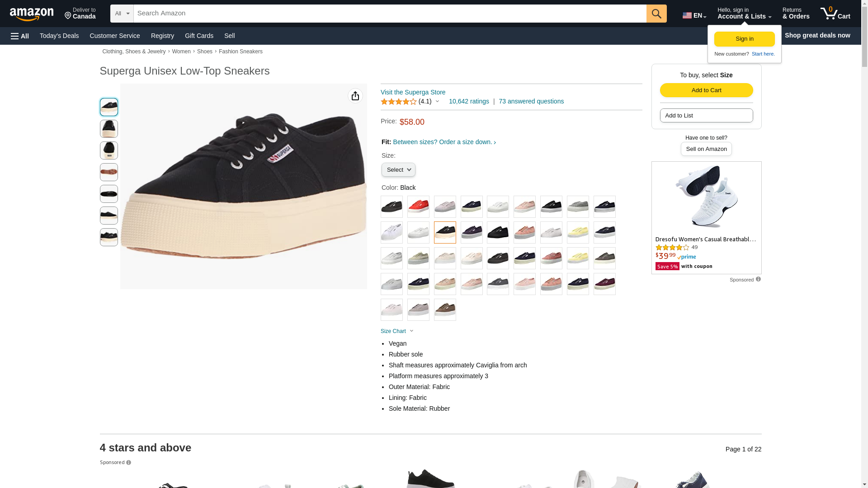Select the burgundy color swatch
The height and width of the screenshot is (488, 868).
click(x=604, y=284)
